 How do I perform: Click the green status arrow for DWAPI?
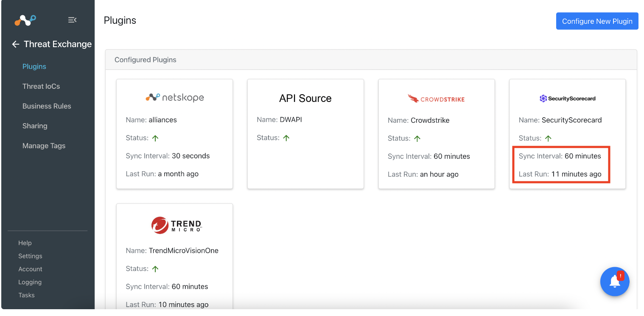(286, 138)
